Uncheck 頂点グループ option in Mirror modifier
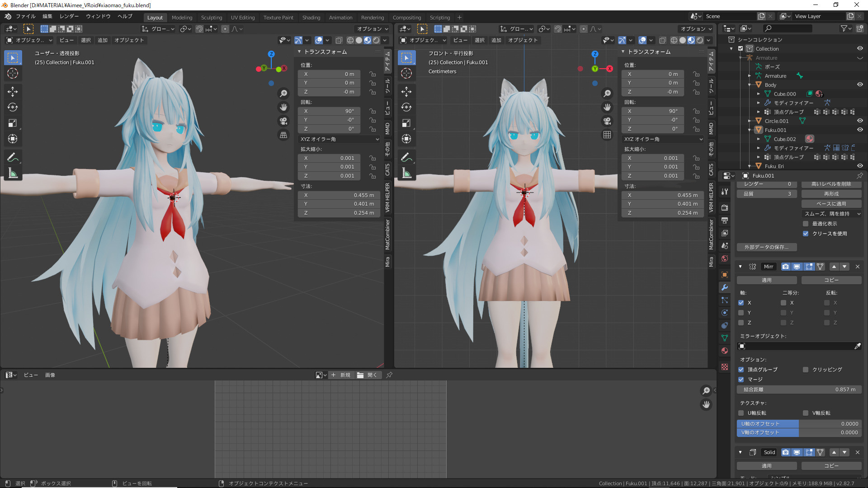Screen dimensions: 868x488 [741, 370]
